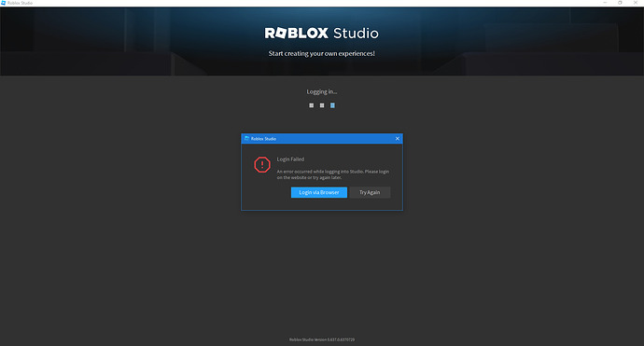Click the Roblox Studio icon in dialog title bar
The image size is (644, 346).
click(246, 139)
